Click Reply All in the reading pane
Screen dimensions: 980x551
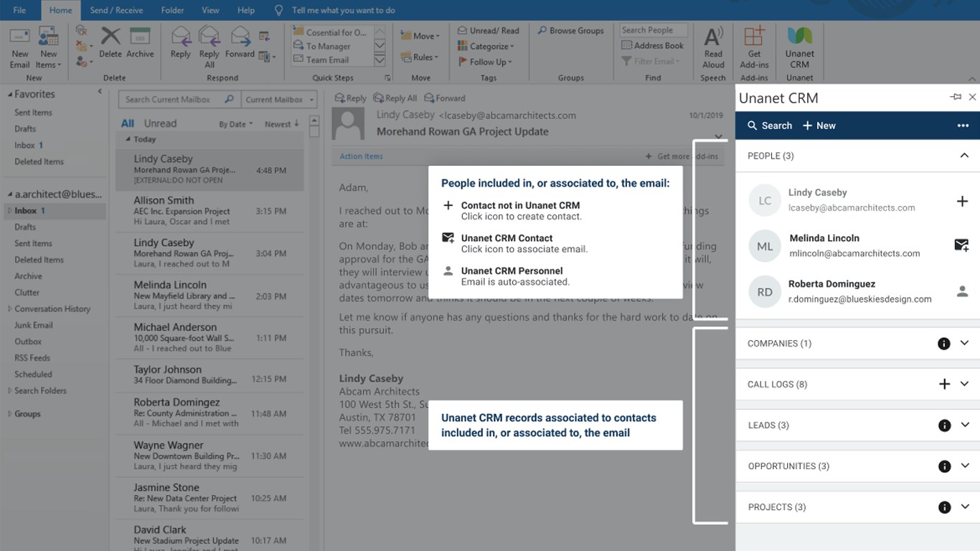coord(395,98)
